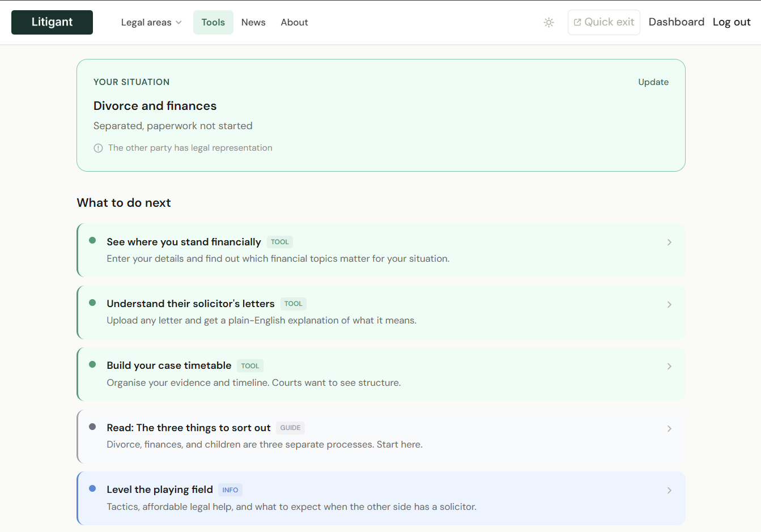Open the chevron on Read: The three things

tap(669, 429)
